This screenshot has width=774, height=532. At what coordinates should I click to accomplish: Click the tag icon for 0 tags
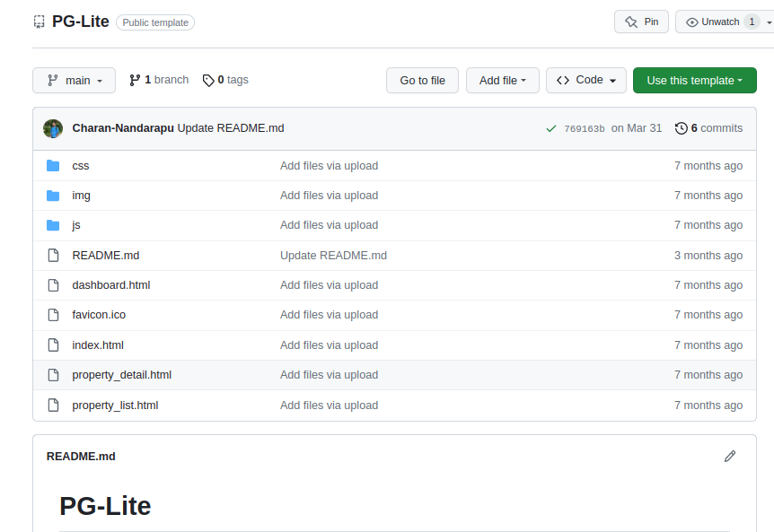coord(208,81)
